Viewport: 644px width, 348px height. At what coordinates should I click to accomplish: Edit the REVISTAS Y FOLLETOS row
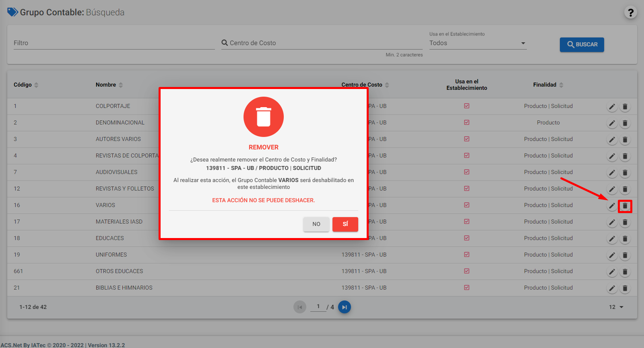pyautogui.click(x=612, y=189)
